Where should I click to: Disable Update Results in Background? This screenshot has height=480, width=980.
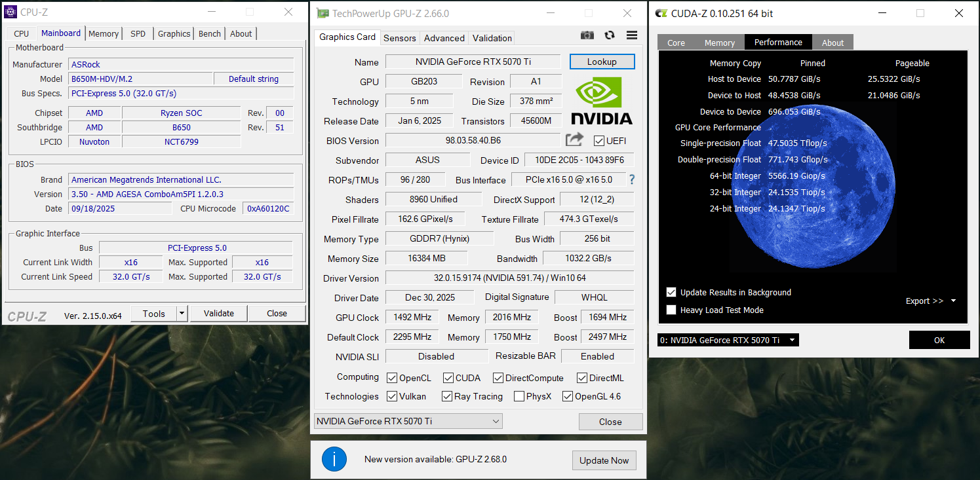tap(671, 292)
